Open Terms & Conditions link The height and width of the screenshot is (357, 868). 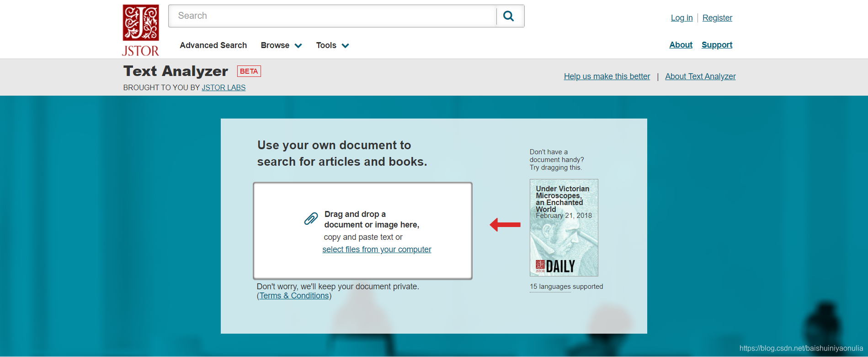tap(294, 296)
